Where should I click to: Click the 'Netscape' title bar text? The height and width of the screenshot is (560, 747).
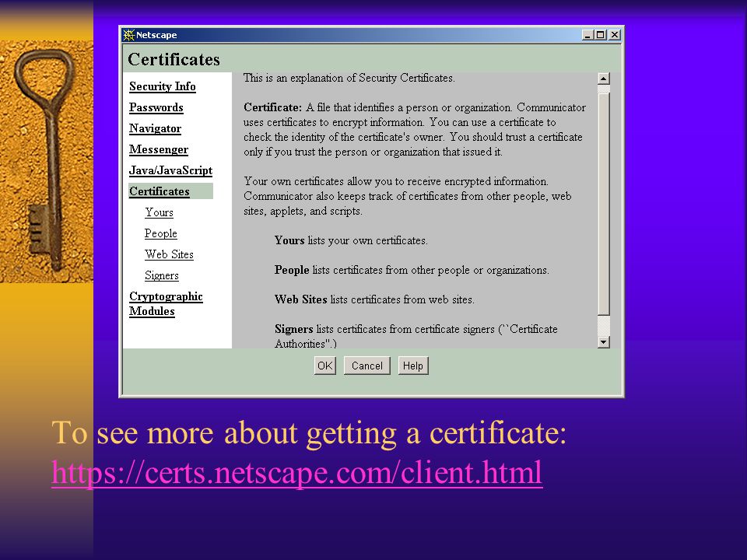[156, 35]
